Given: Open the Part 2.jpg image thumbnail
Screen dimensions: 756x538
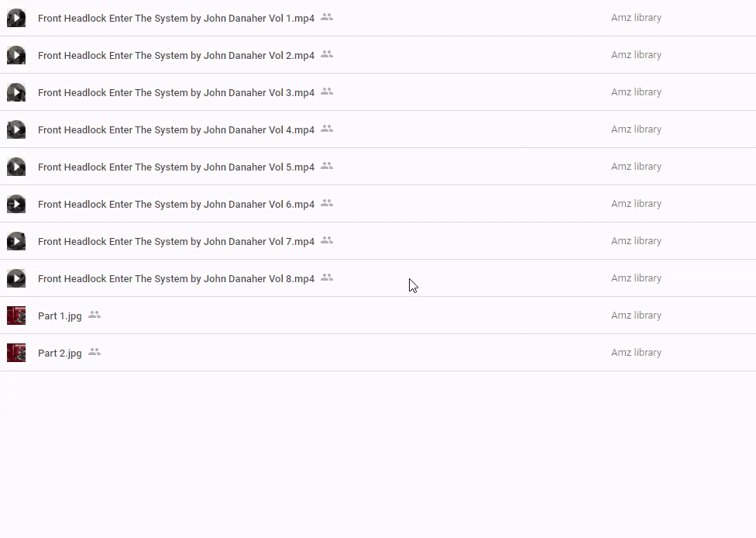Looking at the screenshot, I should [x=16, y=353].
